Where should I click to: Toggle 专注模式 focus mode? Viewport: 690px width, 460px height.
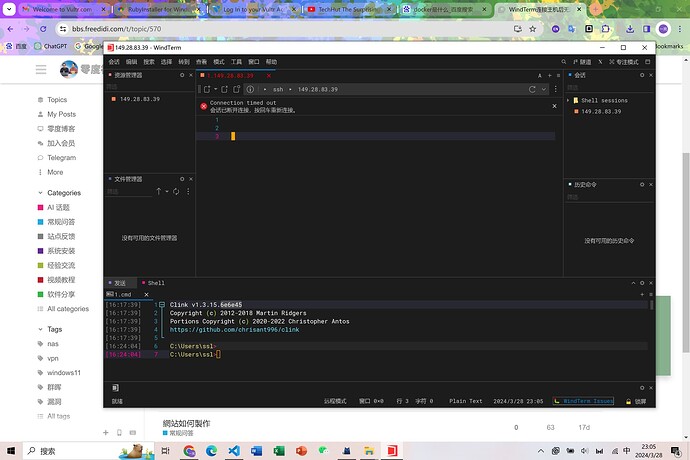point(624,62)
